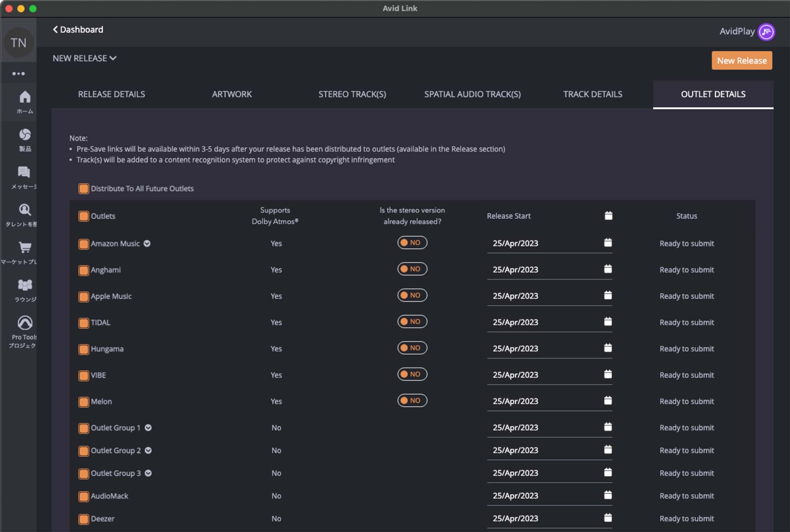Expand the NEW RELEASE dropdown

[84, 58]
